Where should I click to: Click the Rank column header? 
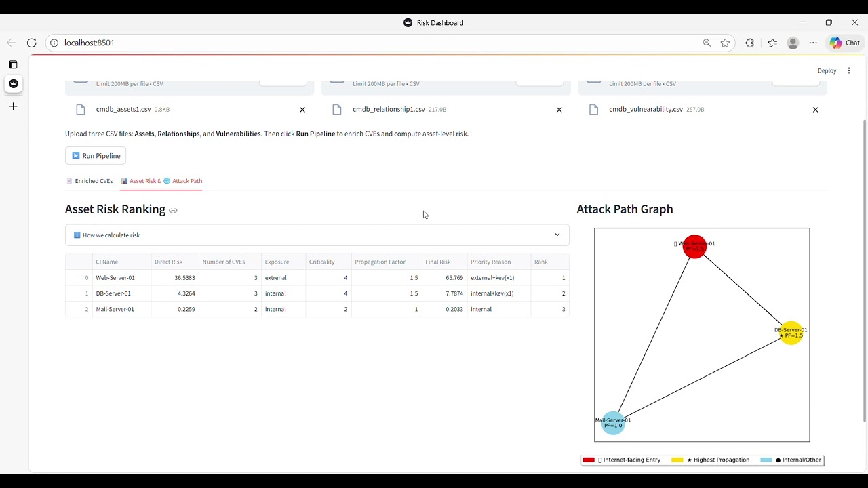pyautogui.click(x=550, y=262)
